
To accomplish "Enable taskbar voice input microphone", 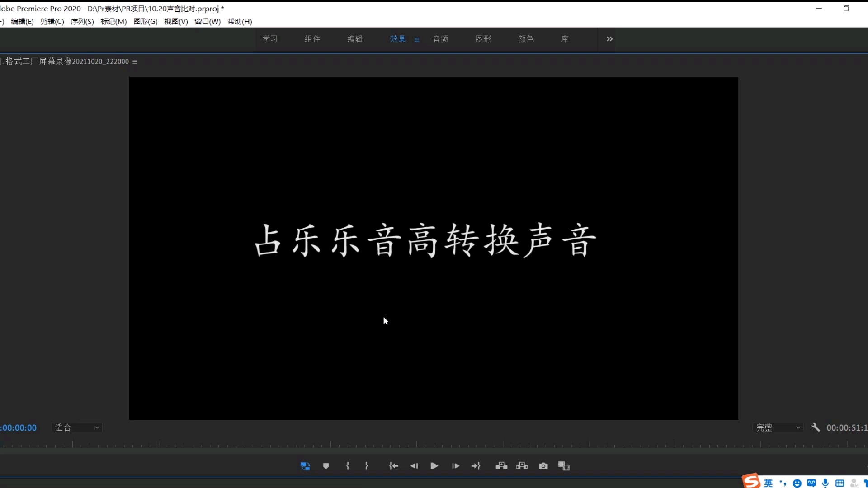I will (825, 483).
